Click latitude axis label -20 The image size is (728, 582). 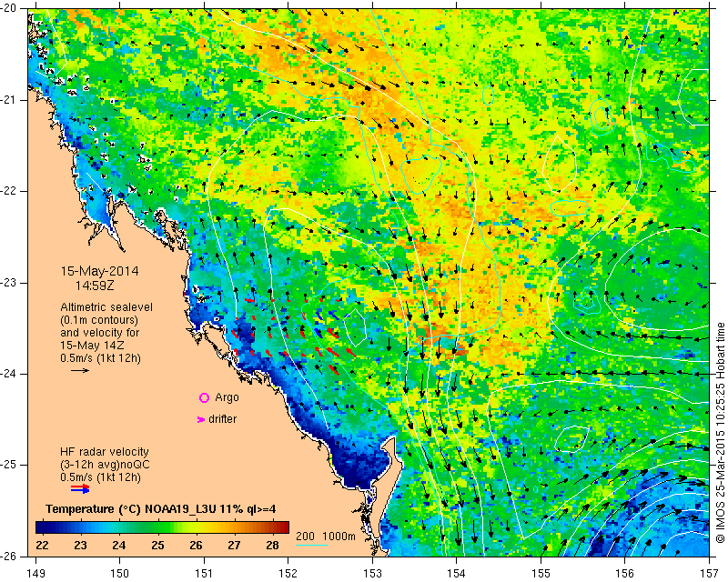(9, 8)
